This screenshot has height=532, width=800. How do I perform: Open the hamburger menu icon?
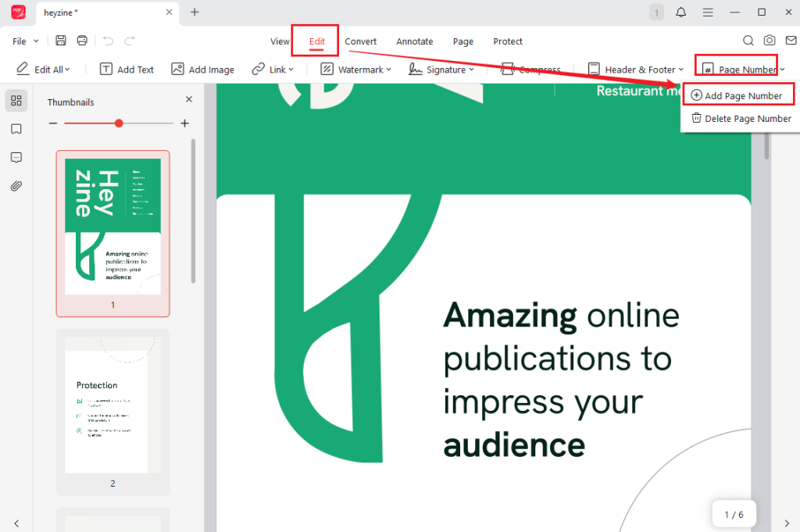pos(708,12)
